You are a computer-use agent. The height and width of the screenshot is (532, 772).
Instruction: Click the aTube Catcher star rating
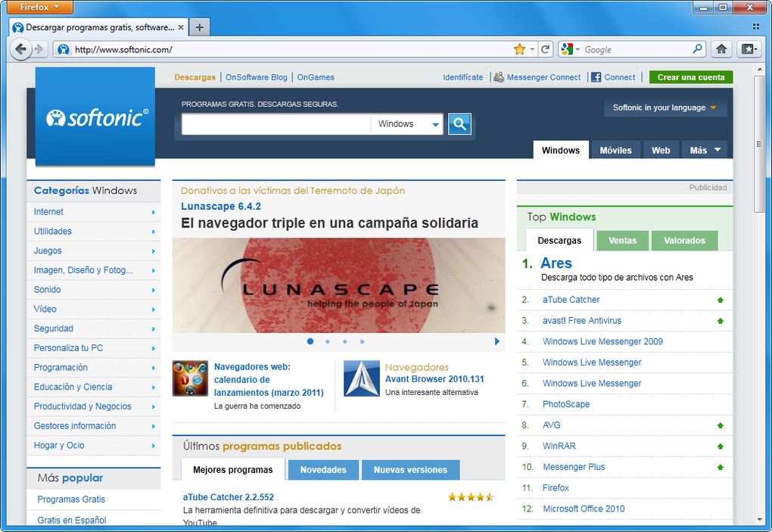point(471,497)
